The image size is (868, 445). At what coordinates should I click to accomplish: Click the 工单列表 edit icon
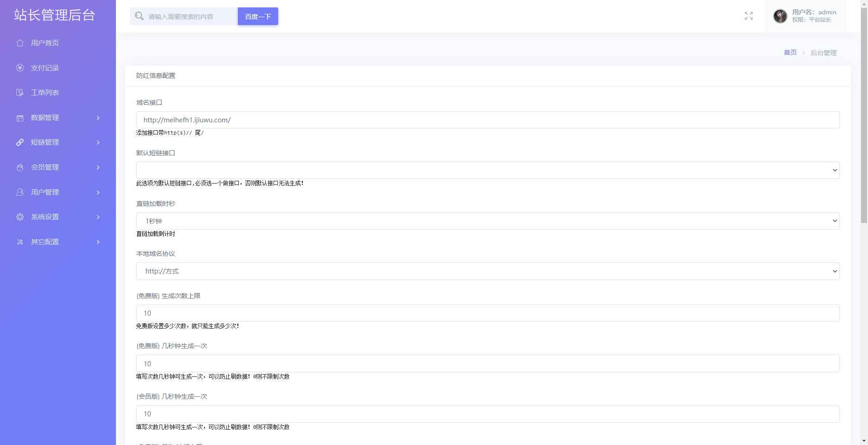tap(20, 93)
